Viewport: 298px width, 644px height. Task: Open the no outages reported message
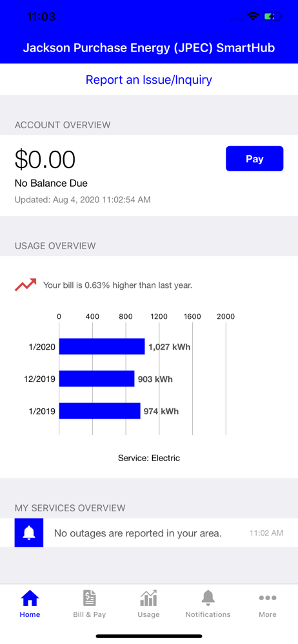coord(138,533)
